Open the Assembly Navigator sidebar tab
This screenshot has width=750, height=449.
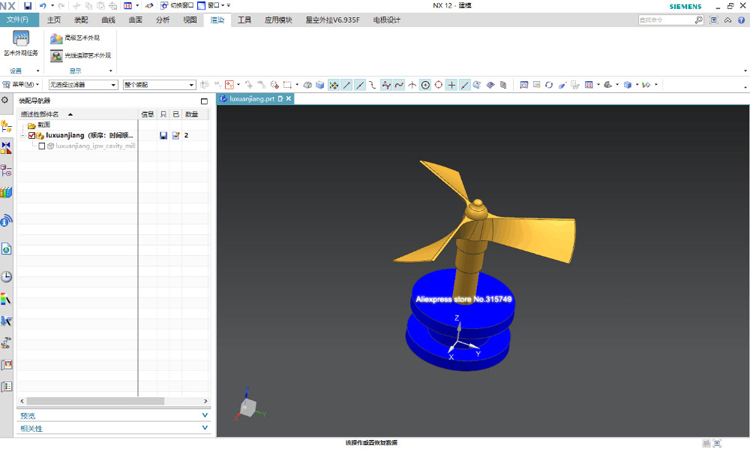(x=6, y=126)
